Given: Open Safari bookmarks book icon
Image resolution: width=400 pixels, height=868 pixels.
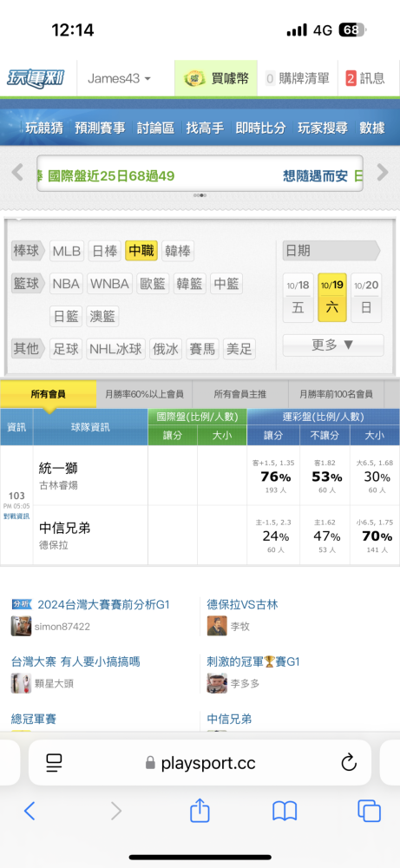Looking at the screenshot, I should [285, 811].
